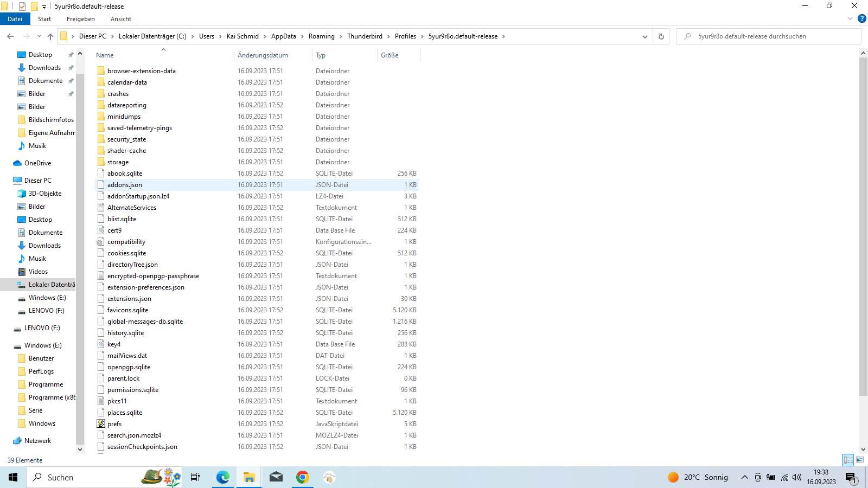Open the Datei menu
Image resolution: width=868 pixels, height=488 pixels.
pyautogui.click(x=15, y=19)
